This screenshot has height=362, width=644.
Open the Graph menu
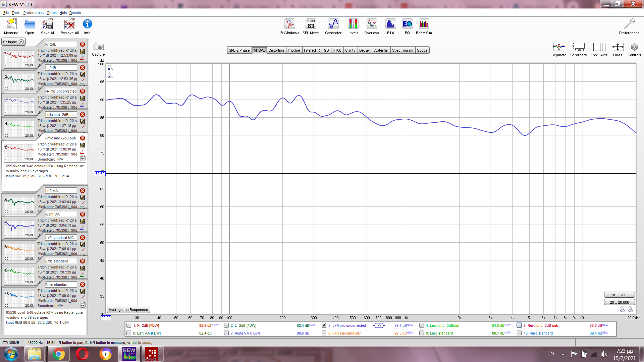[51, 13]
